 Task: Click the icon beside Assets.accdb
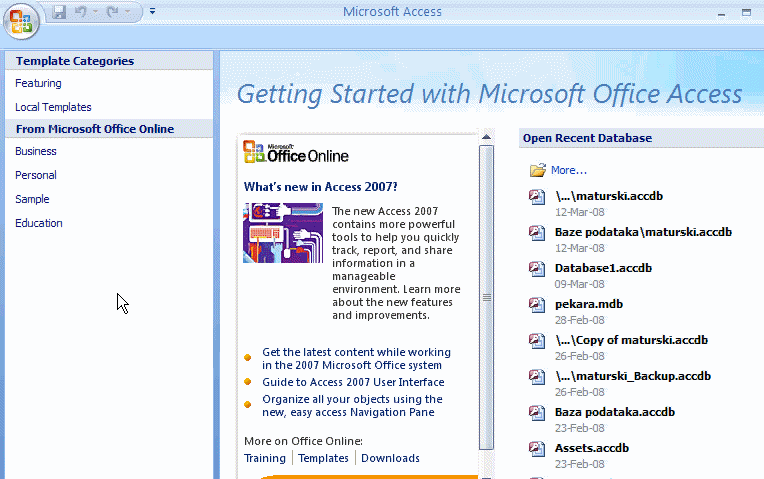[x=537, y=449]
